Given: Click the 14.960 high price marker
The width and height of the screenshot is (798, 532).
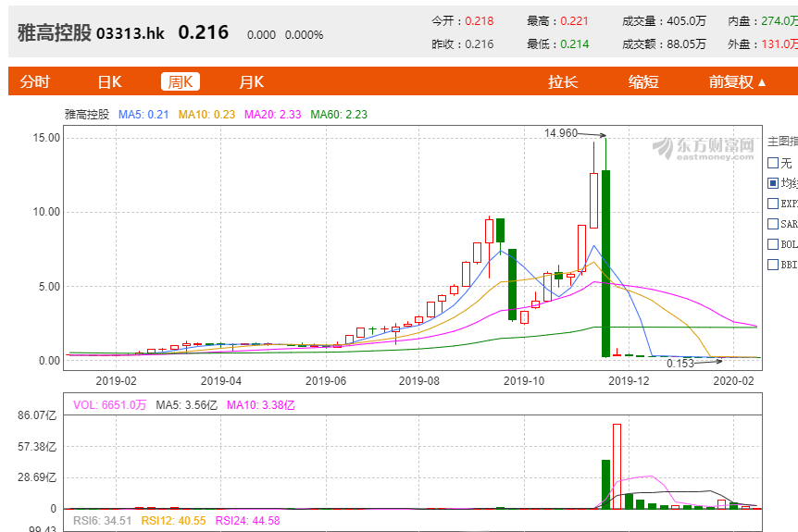Looking at the screenshot, I should tap(561, 133).
